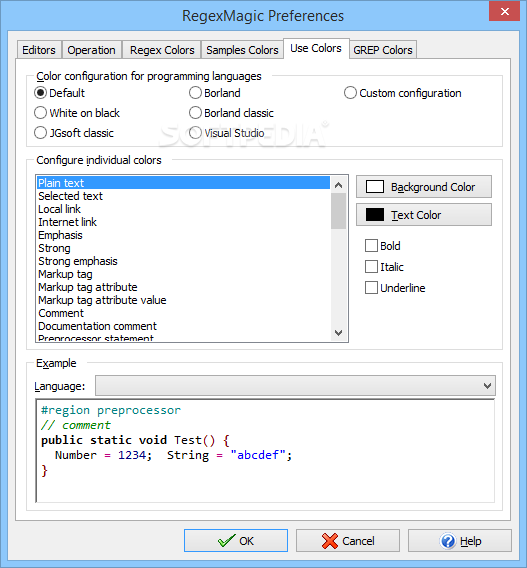Select Strong emphasis list item

coord(183,261)
